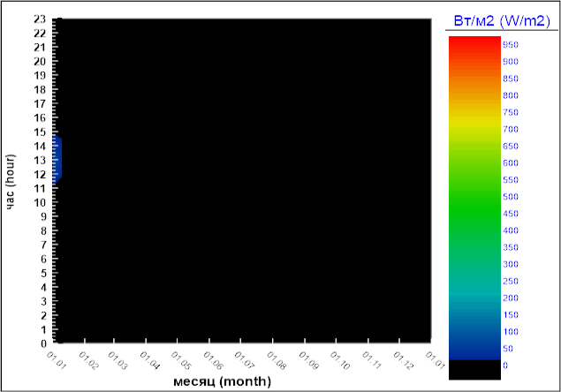
Task: Click the cyan band near 200 on the scale
Action: coord(474,298)
